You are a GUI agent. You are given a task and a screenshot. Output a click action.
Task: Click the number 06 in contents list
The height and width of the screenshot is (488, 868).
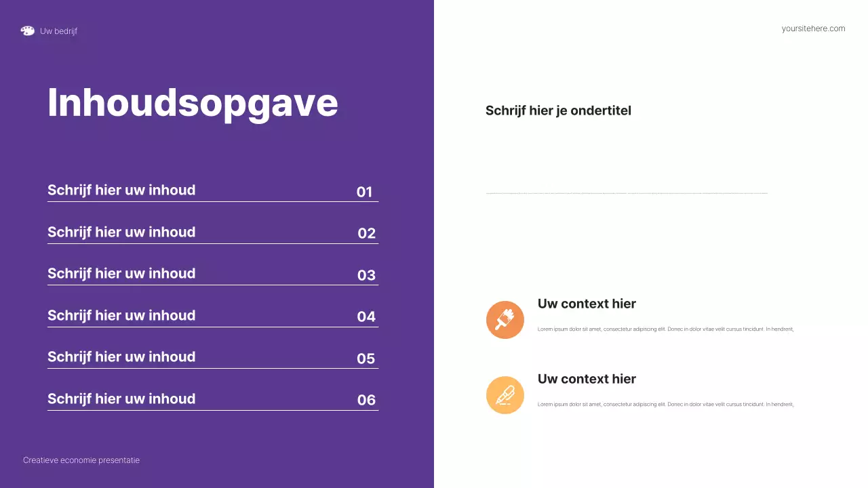(x=366, y=401)
